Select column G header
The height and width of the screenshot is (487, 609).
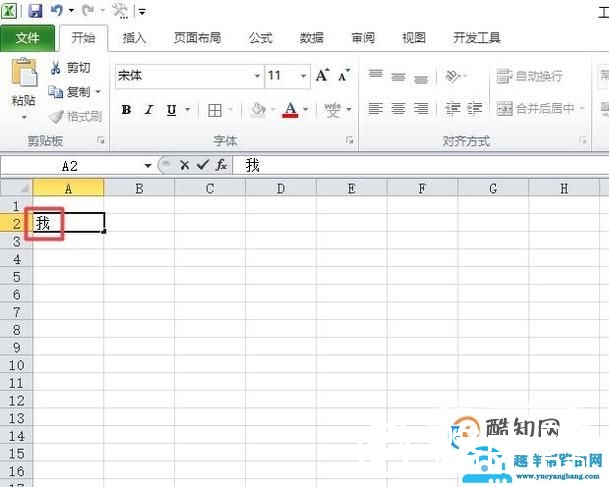493,188
